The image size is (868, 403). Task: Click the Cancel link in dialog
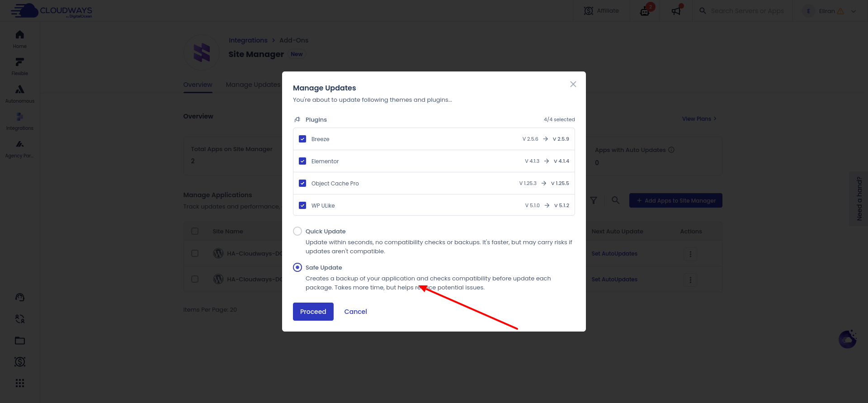[356, 312]
